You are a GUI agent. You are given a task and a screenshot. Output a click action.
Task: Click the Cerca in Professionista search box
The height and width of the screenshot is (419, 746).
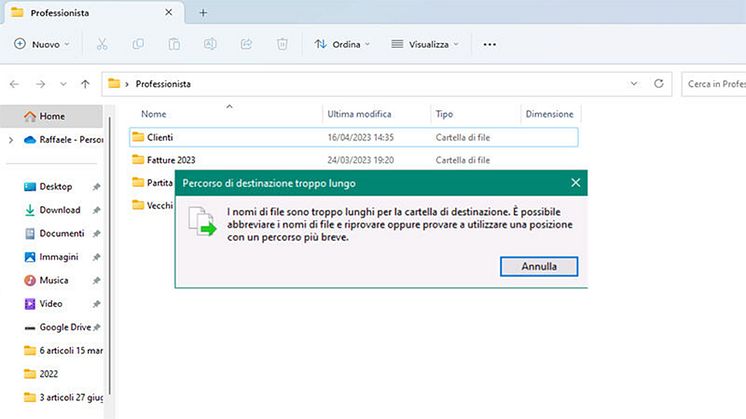(x=714, y=84)
